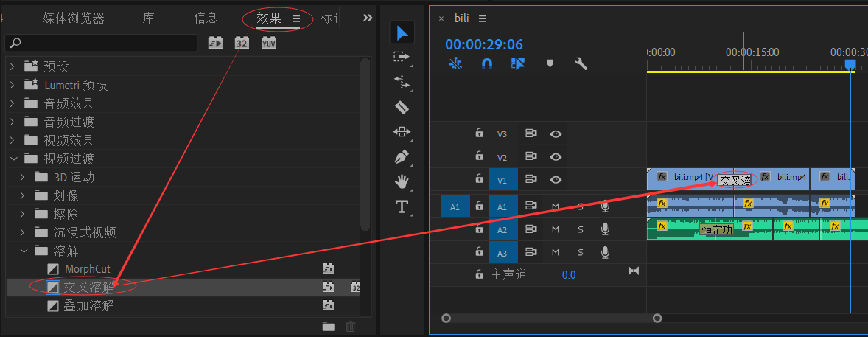Viewport: 868px width, 337px height.
Task: Click the Effects search field
Action: click(x=101, y=43)
